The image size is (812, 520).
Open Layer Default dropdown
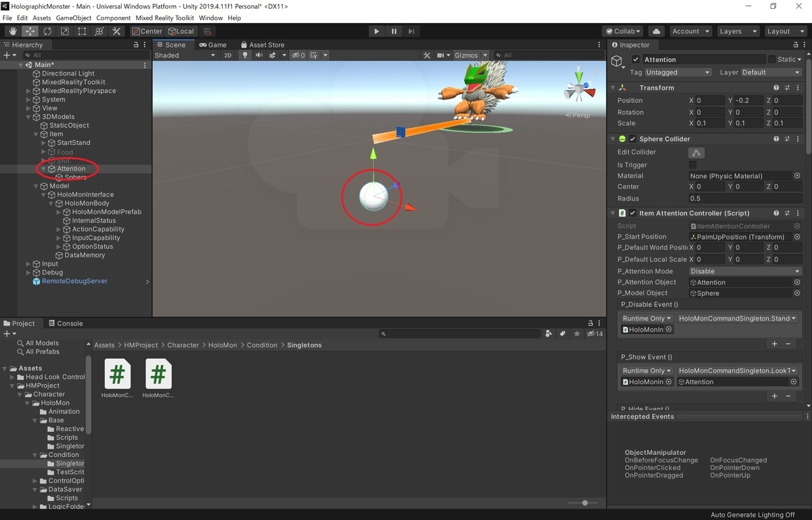(770, 72)
